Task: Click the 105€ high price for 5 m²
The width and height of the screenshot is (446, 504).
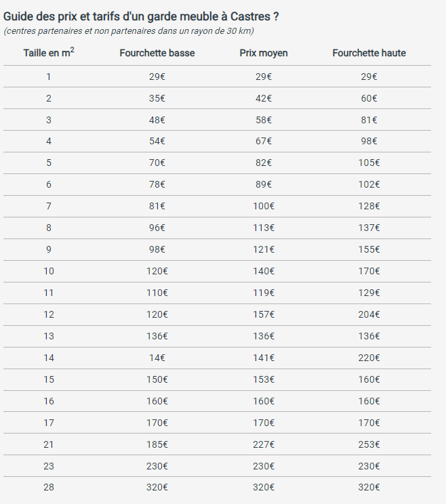Action: click(369, 163)
